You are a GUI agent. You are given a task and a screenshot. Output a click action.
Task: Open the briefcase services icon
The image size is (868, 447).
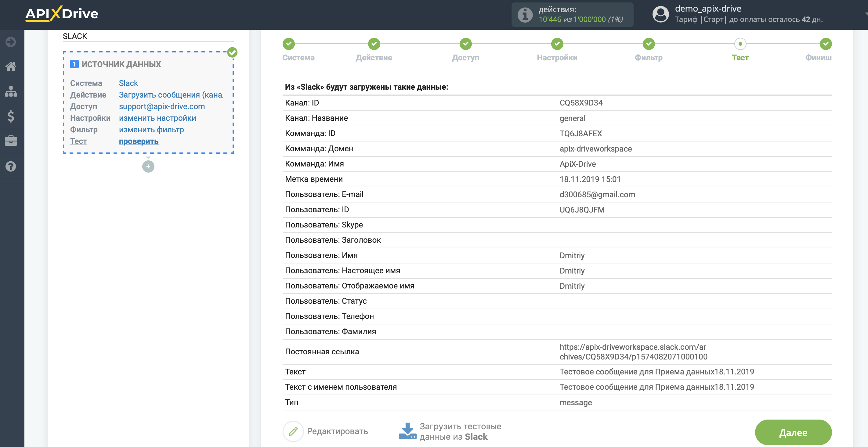(x=11, y=141)
